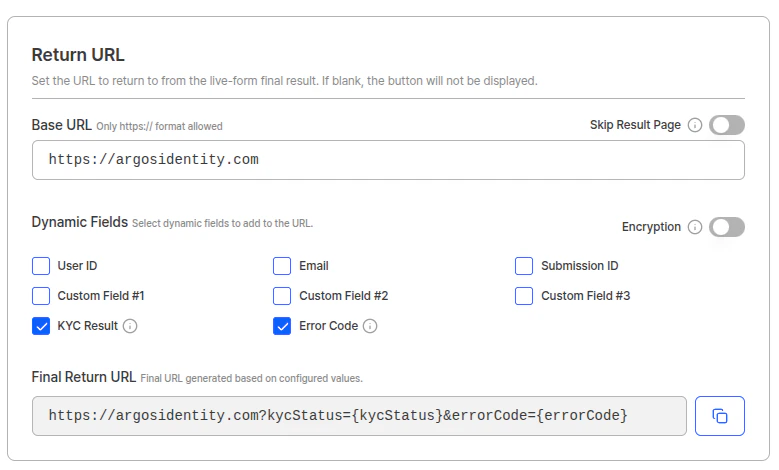Focus the Base URL input field
Image resolution: width=779 pixels, height=470 pixels.
point(388,160)
